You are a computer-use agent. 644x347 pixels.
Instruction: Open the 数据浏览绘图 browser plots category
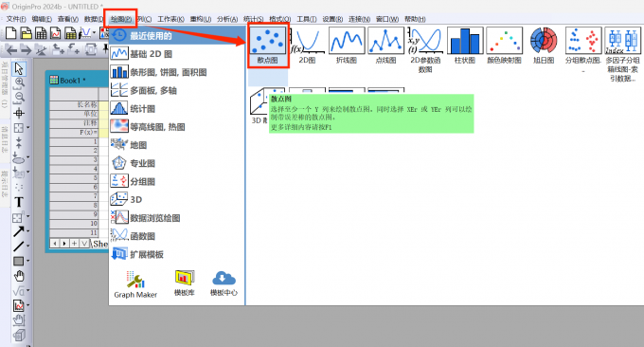(177, 218)
